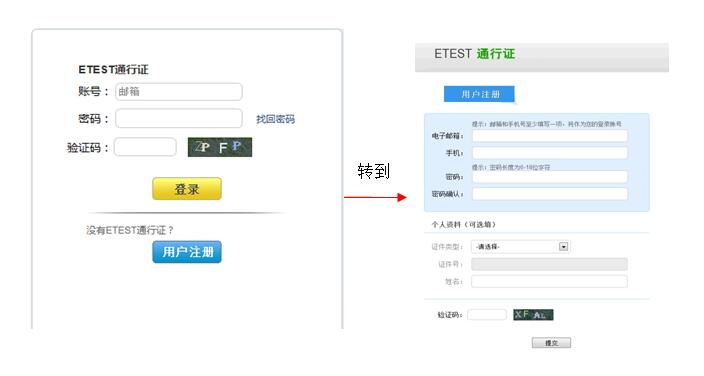Refresh the XF AL captcha image
704x376 pixels.
point(533,315)
